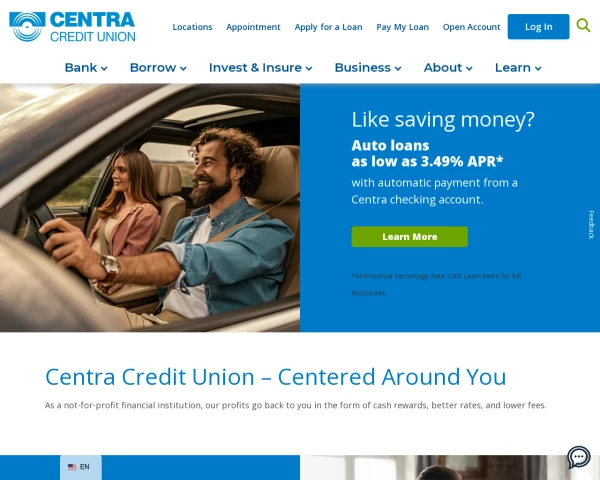
Task: Open the Invest & Insure dropdown
Action: click(x=261, y=68)
